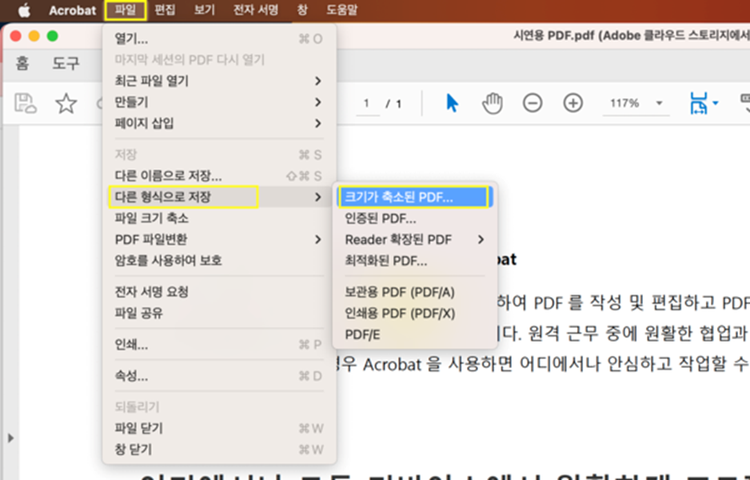This screenshot has width=750, height=480.
Task: Choose 파일 닫기
Action: [x=219, y=428]
